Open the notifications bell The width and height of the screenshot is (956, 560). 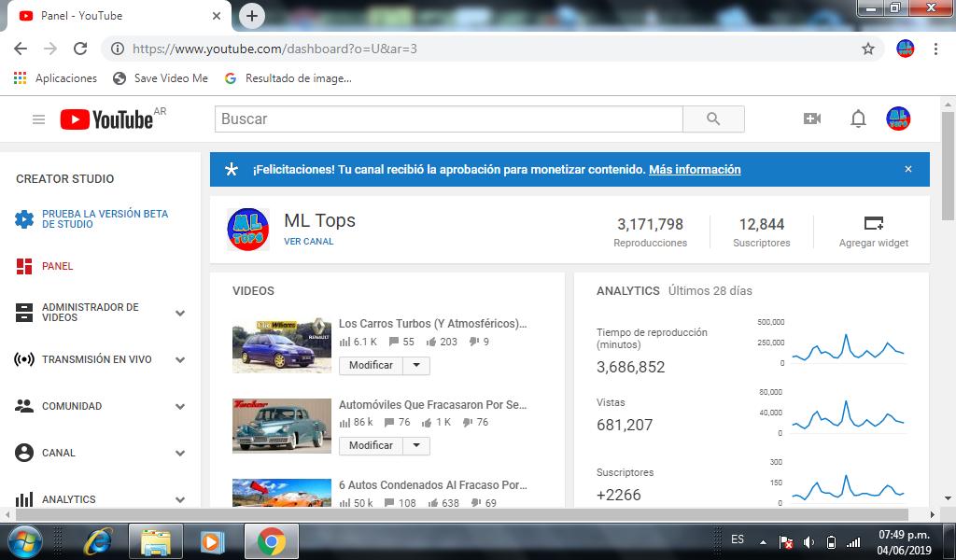[858, 119]
